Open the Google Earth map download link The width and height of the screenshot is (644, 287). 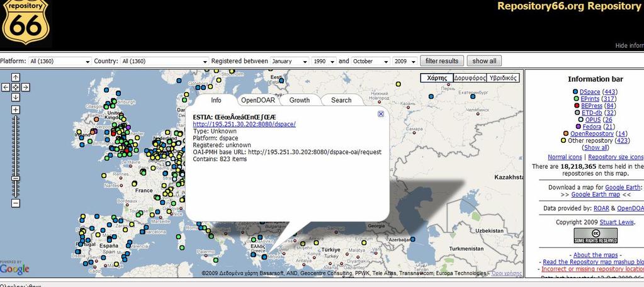[596, 194]
